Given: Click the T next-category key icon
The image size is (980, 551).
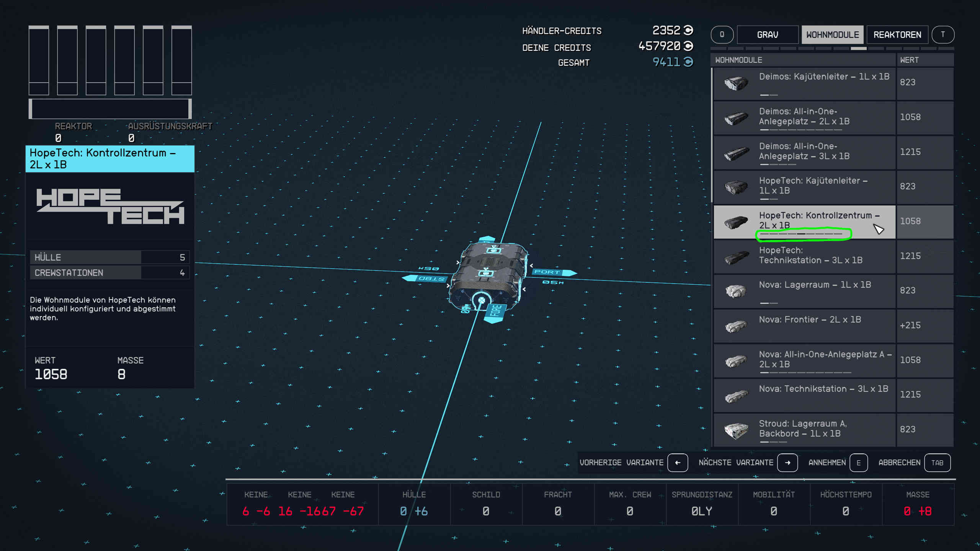Looking at the screenshot, I should coord(942,35).
